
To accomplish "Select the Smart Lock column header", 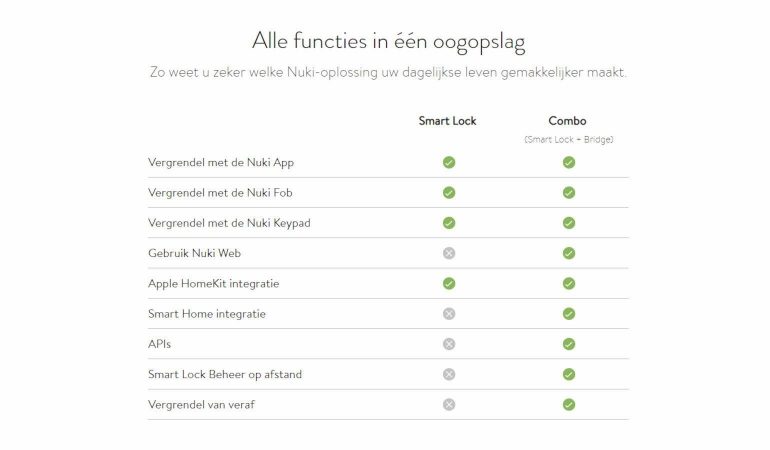I will pyautogui.click(x=447, y=121).
